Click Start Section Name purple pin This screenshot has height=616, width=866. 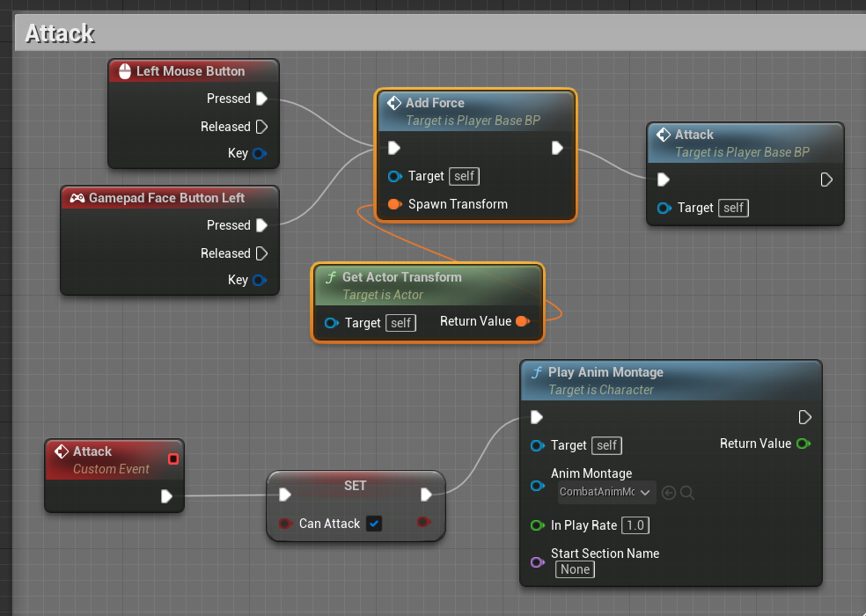(538, 562)
